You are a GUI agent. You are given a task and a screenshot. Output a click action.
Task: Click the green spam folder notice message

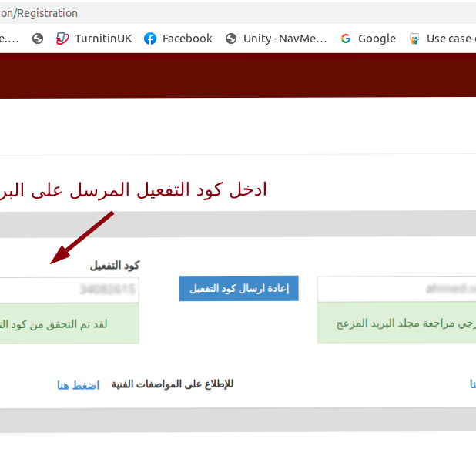tap(397, 323)
